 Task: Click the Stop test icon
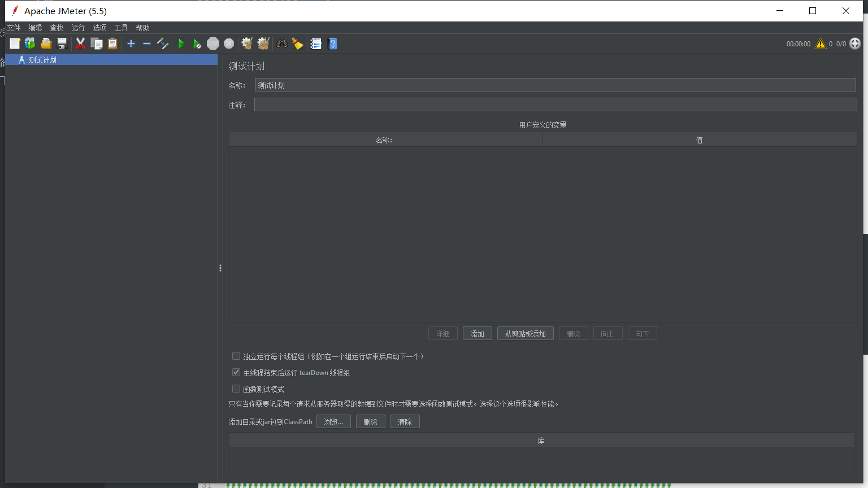pos(213,43)
